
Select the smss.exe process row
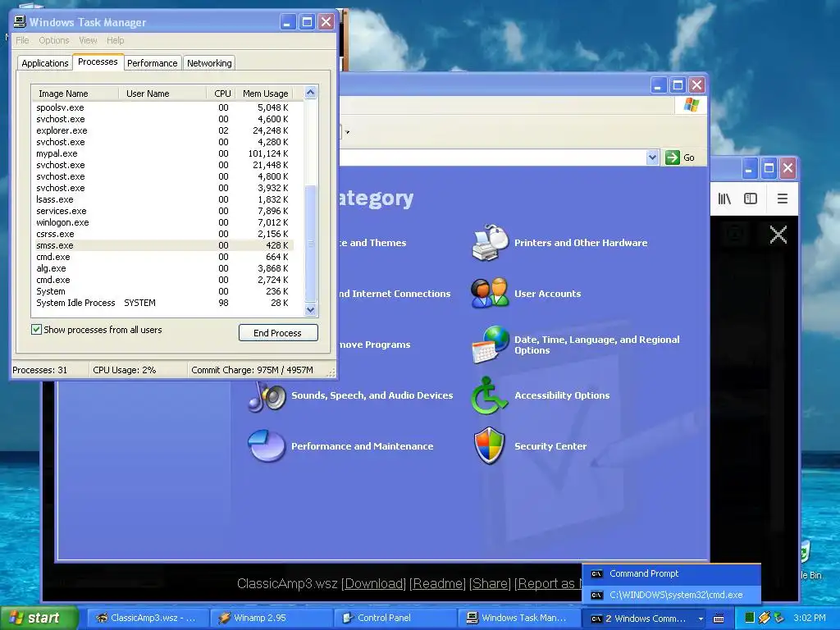click(x=162, y=245)
